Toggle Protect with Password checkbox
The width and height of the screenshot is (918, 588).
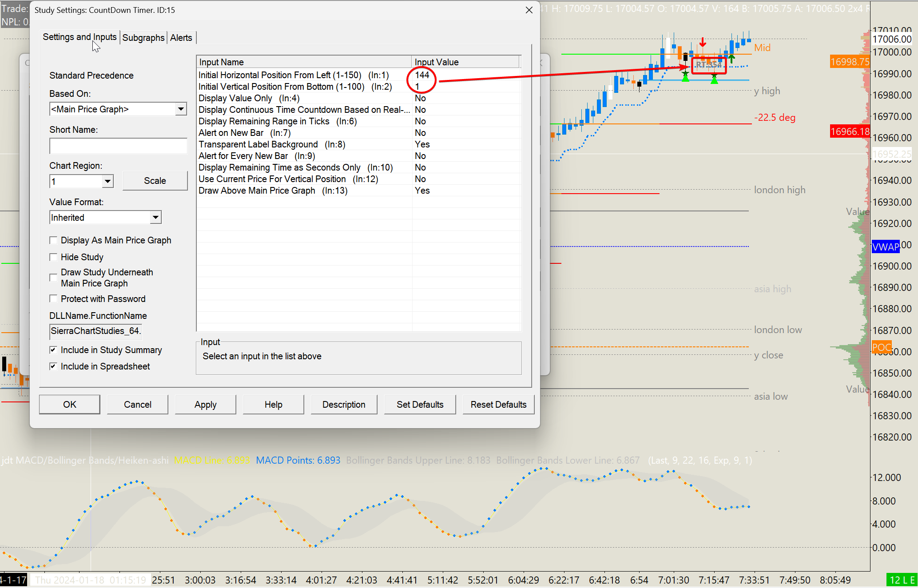click(53, 299)
